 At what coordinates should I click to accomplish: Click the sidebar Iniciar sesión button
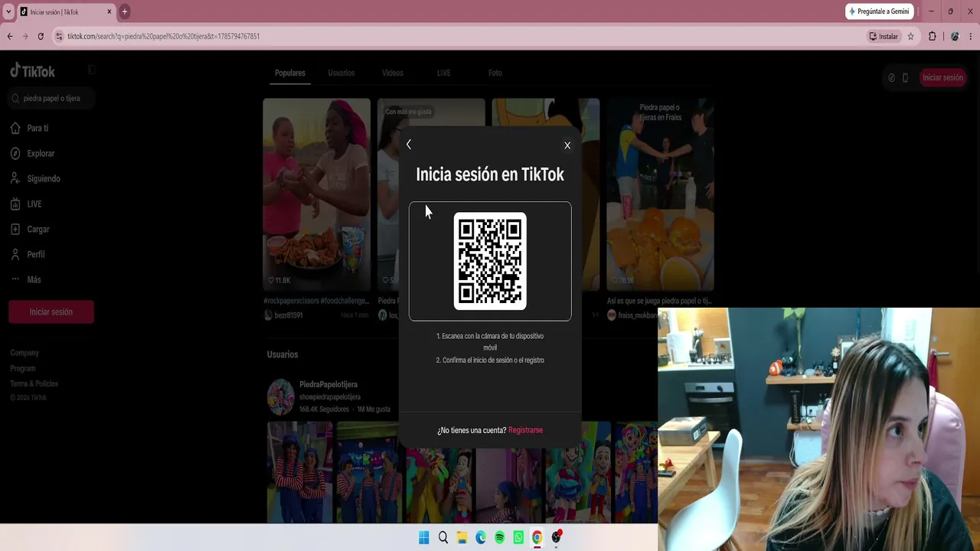click(51, 311)
